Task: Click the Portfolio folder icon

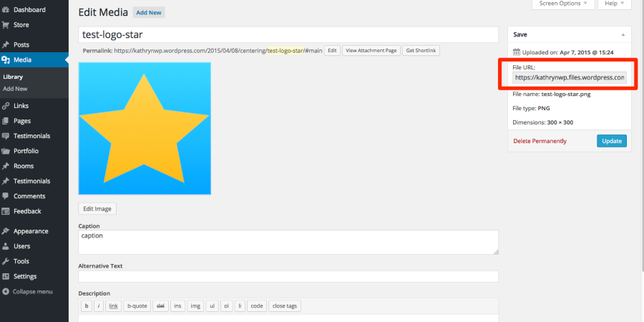Action: click(x=5, y=151)
